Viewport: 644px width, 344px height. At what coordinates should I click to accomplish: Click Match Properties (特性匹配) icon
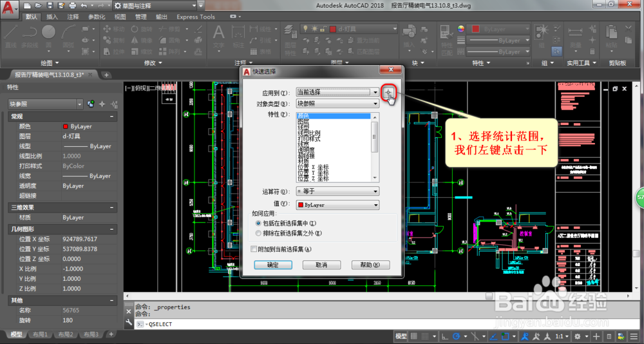(x=446, y=39)
